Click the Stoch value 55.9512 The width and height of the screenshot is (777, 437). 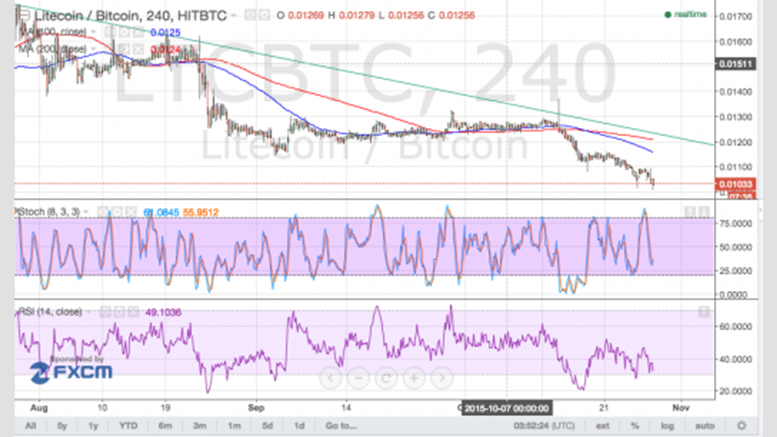201,213
